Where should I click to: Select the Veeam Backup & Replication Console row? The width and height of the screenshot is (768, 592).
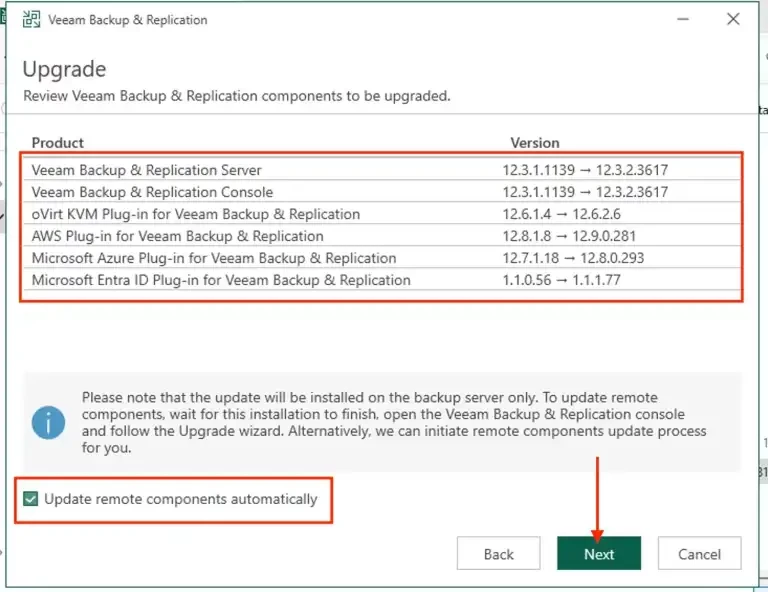(x=382, y=192)
